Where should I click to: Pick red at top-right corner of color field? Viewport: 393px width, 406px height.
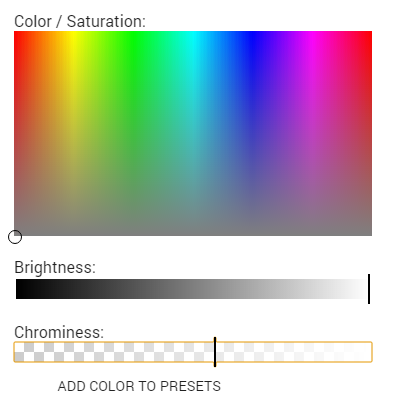pos(370,33)
